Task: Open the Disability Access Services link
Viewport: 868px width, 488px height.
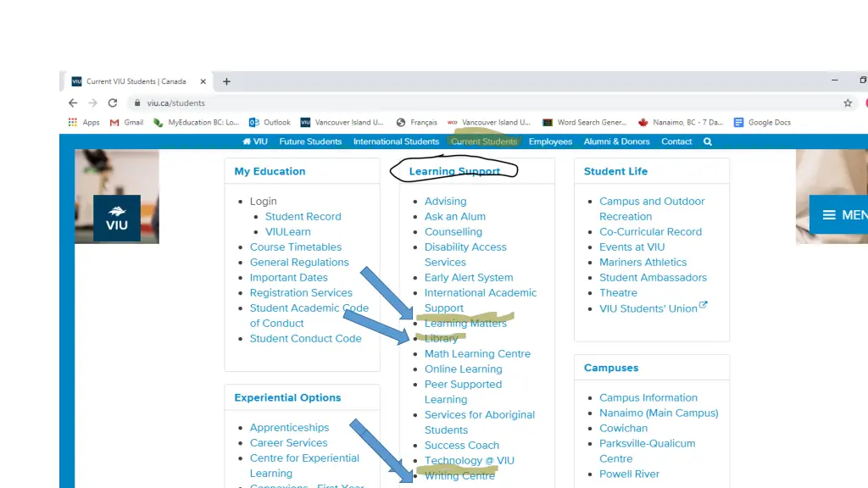Action: [465, 254]
